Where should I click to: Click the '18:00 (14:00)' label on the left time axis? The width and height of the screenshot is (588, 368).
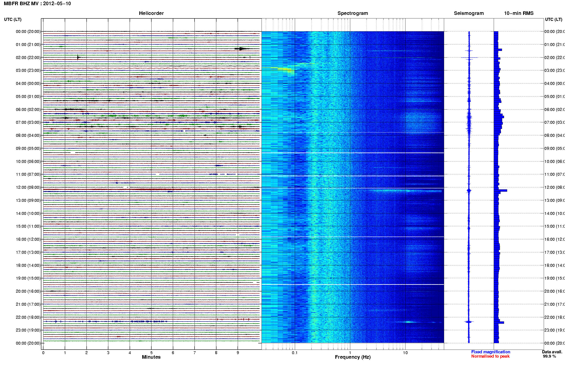28,266
